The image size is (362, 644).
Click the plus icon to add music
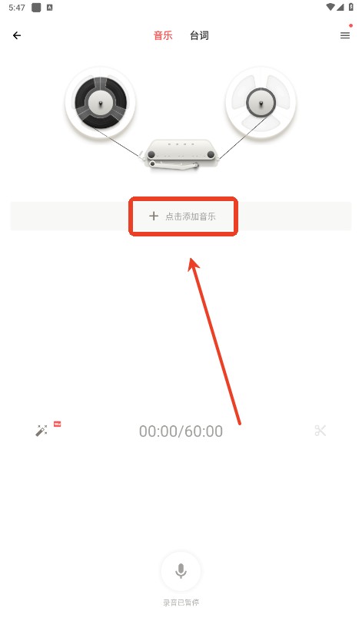pyautogui.click(x=154, y=216)
